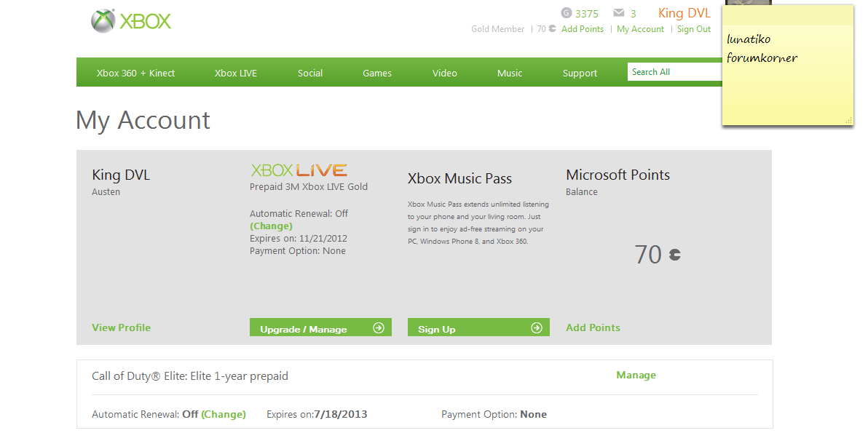Click the Balance label under Microsoft Points
Viewport: 868px width, 441px height.
click(582, 192)
